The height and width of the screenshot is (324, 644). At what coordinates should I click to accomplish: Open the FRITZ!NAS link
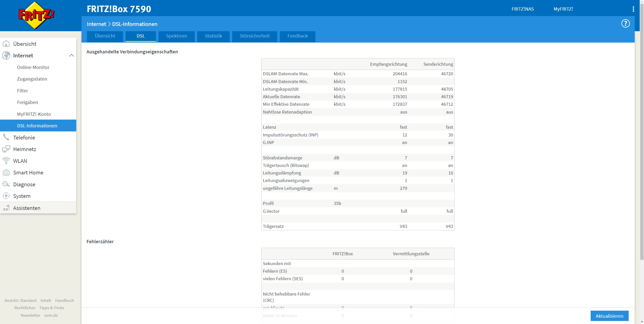(522, 9)
